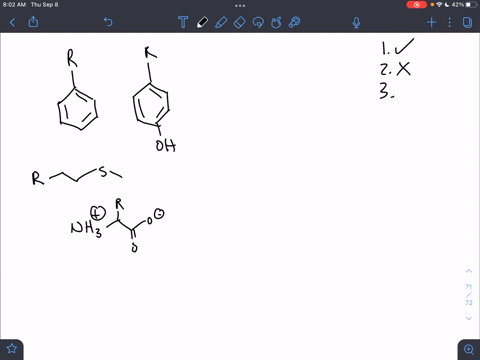
Task: Select the Text tool
Action: [x=183, y=22]
